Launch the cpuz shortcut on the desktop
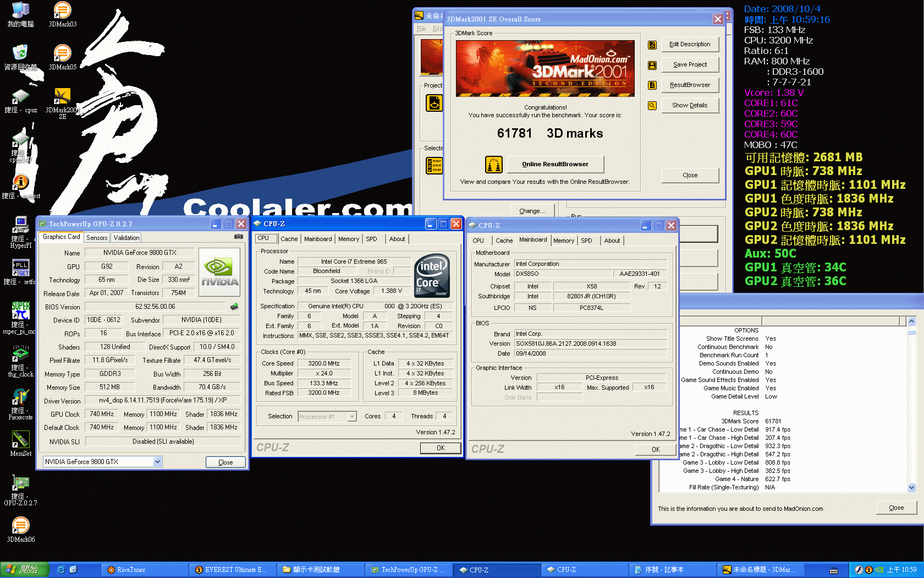 coord(20,101)
